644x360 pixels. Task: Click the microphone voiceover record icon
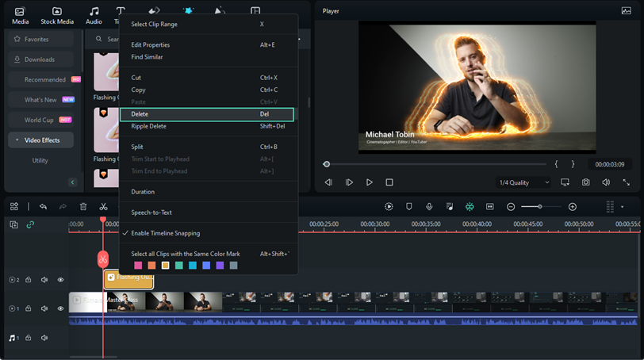coord(429,206)
